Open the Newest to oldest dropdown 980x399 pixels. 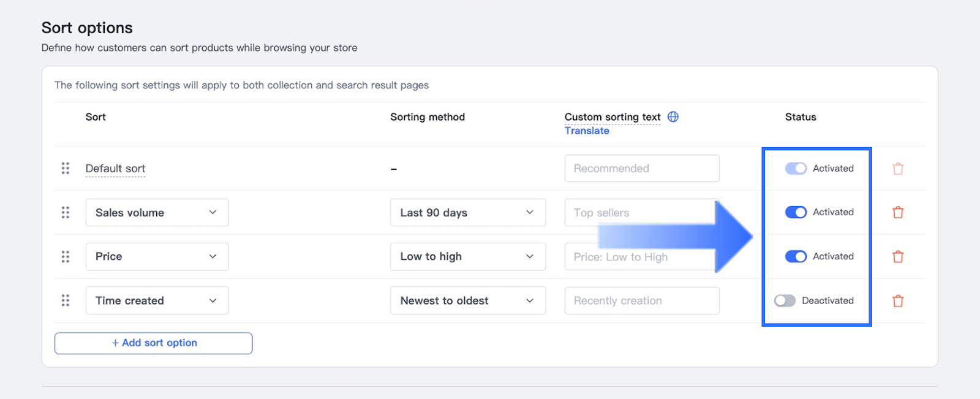pos(467,300)
